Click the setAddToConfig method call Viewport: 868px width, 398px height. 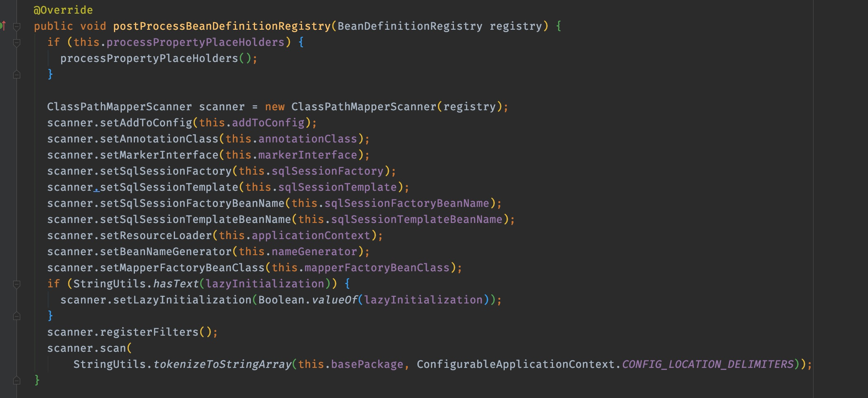146,123
